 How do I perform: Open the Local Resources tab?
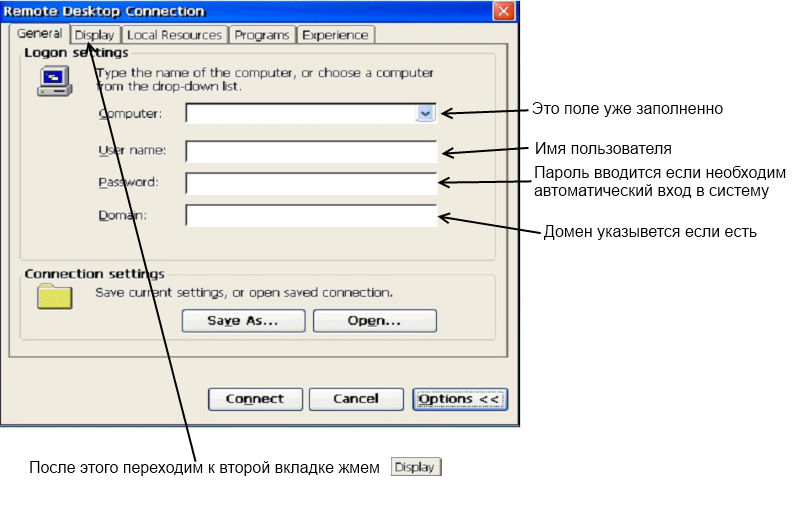coord(174,35)
